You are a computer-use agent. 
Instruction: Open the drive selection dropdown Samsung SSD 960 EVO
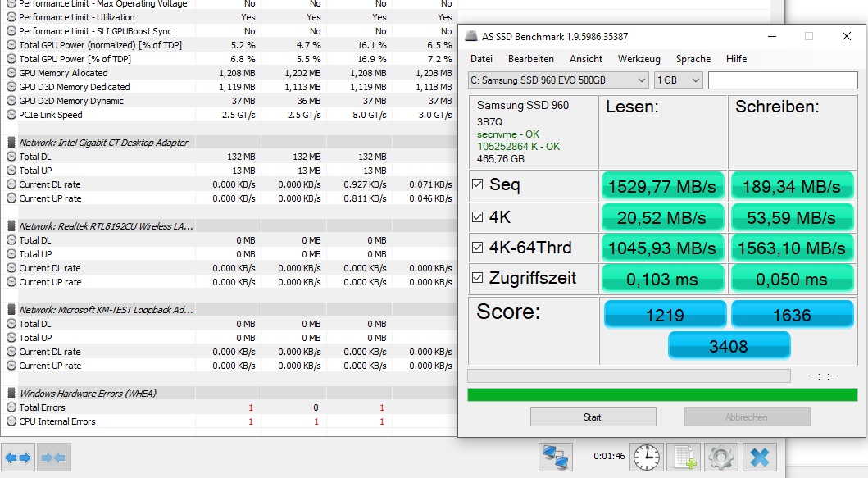(558, 80)
